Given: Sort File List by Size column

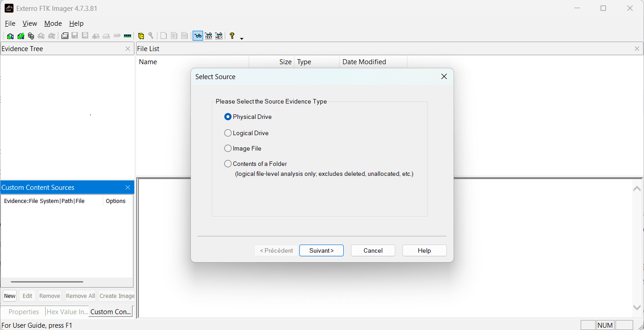Looking at the screenshot, I should coord(272,62).
